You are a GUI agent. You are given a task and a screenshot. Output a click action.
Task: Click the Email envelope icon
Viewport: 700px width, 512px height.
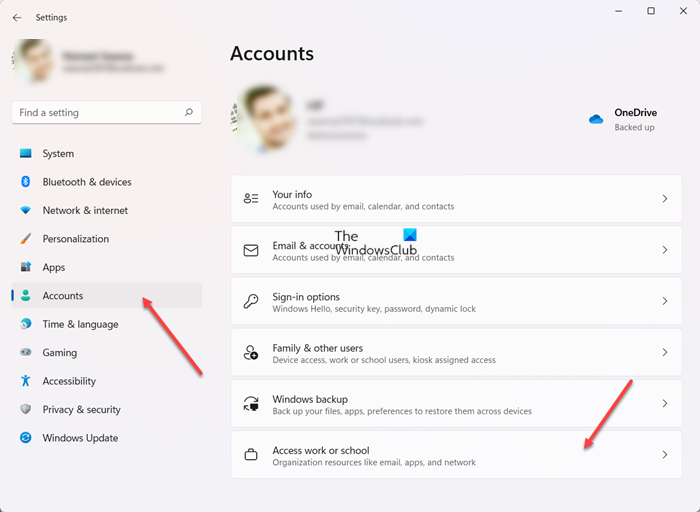click(251, 250)
